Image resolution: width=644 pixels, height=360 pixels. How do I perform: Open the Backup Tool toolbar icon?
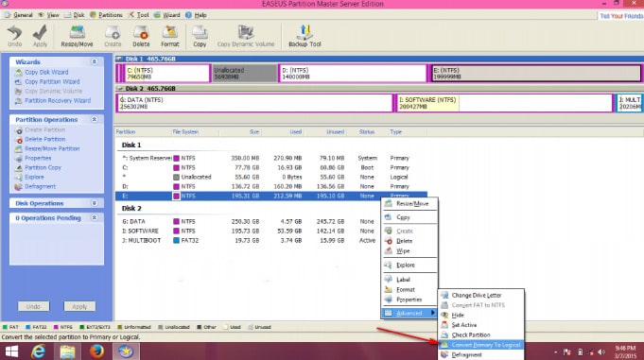coord(305,36)
